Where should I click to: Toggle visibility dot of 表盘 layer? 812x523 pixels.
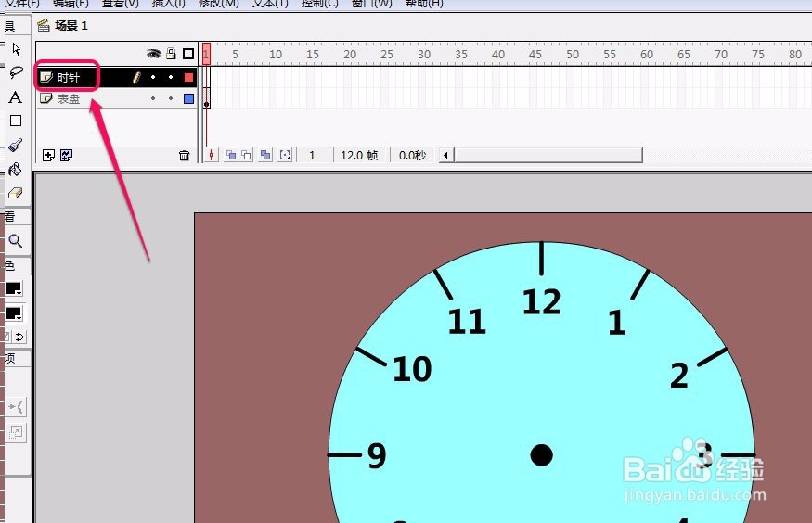coord(153,98)
